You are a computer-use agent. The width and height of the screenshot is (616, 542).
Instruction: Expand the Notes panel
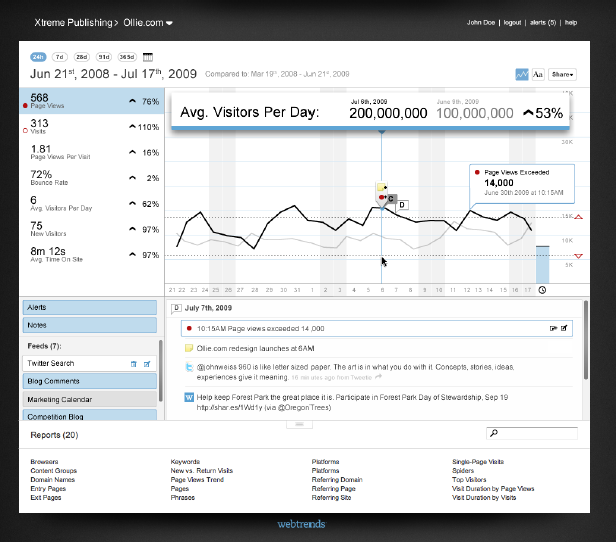[90, 325]
